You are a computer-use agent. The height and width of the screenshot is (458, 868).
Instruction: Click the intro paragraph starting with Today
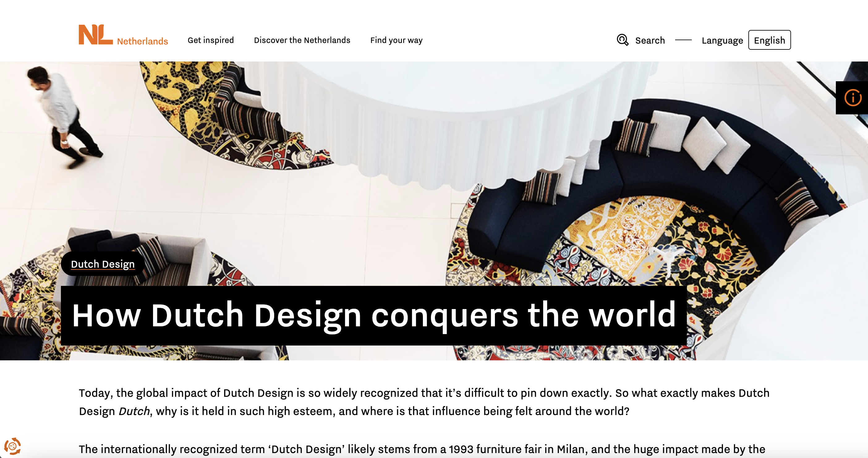[424, 402]
